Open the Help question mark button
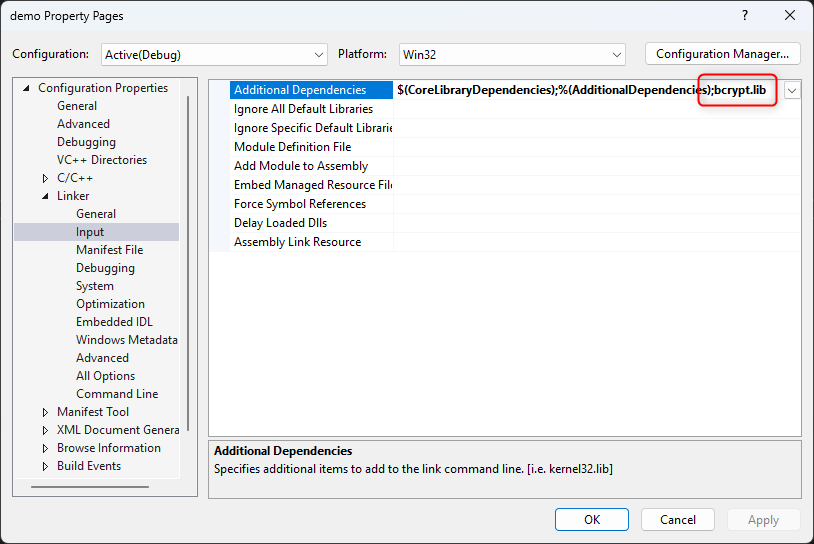The image size is (814, 544). click(745, 16)
